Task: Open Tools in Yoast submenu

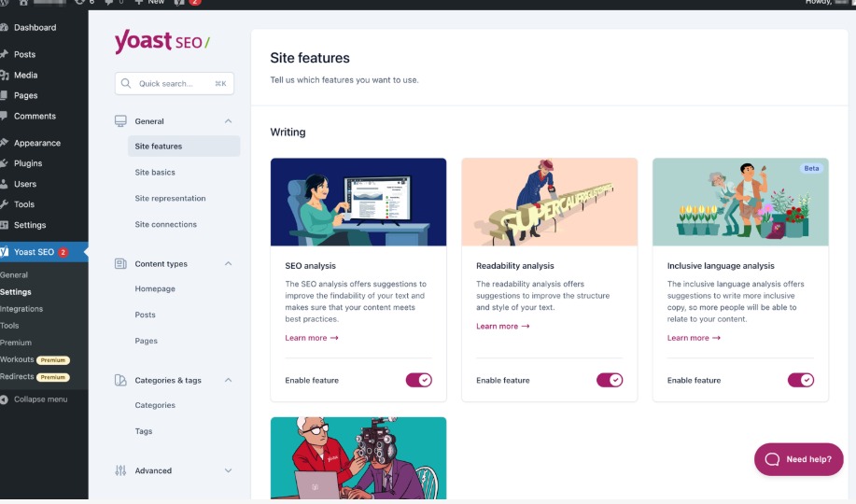Action: [9, 326]
